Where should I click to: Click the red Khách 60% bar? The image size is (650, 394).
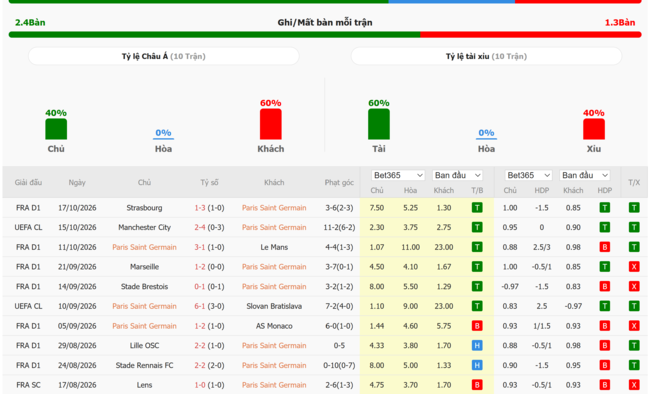271,124
